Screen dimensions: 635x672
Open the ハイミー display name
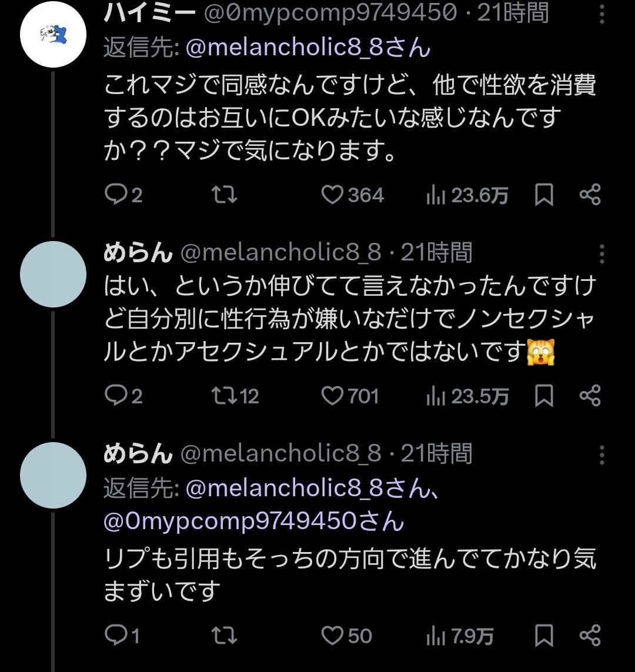click(x=150, y=12)
